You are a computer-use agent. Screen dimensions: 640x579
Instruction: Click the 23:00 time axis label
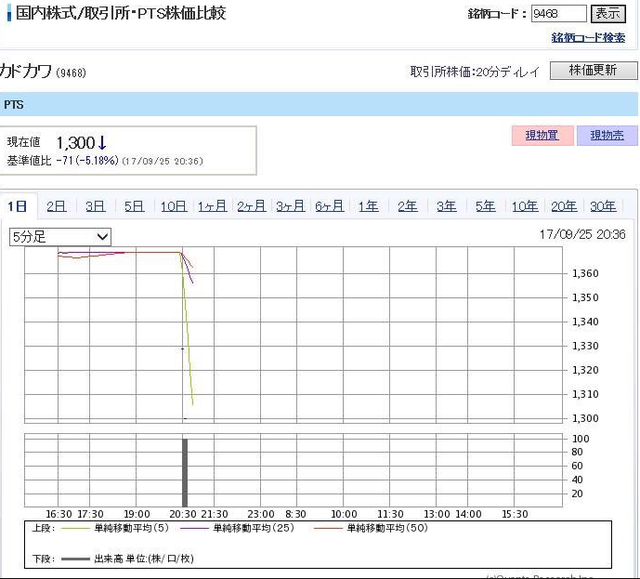tap(261, 514)
